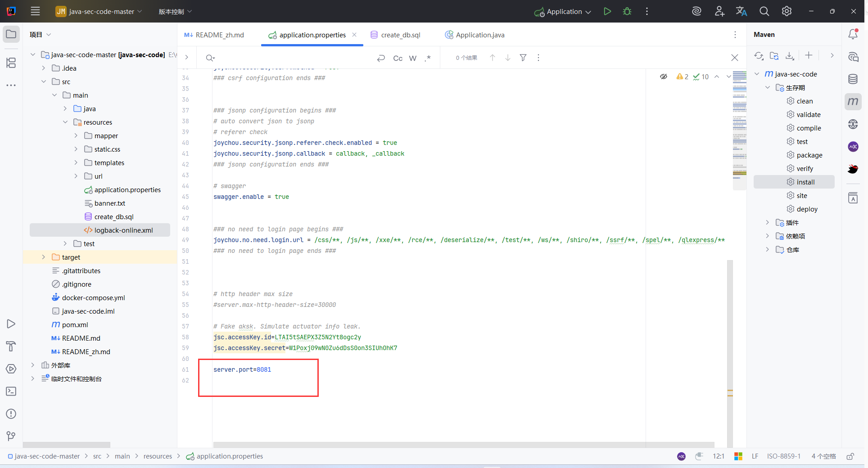868x468 pixels.
Task: Open Search Everywhere magnifier
Action: [764, 11]
